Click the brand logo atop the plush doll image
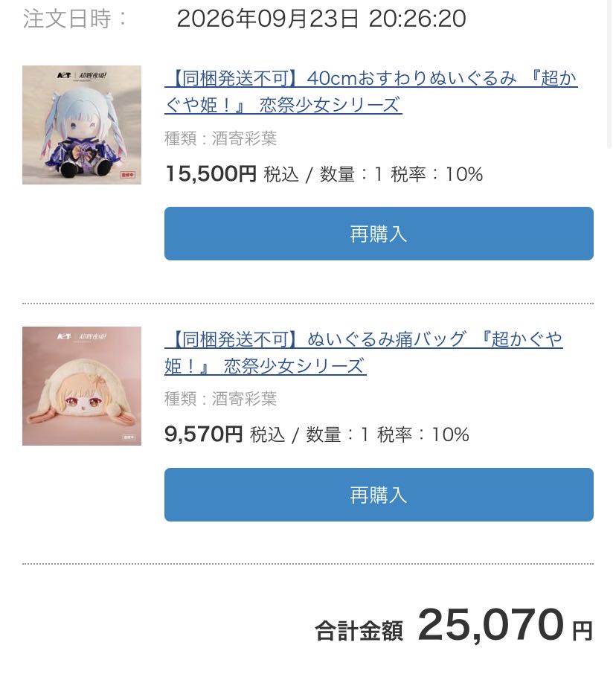Viewport: 616px width, 677px height. (82, 76)
